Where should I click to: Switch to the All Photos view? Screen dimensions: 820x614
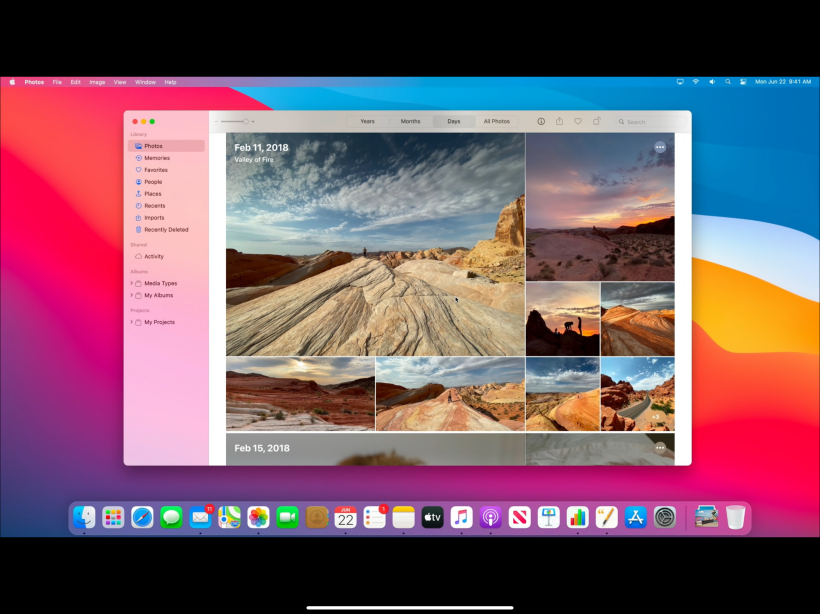click(496, 121)
